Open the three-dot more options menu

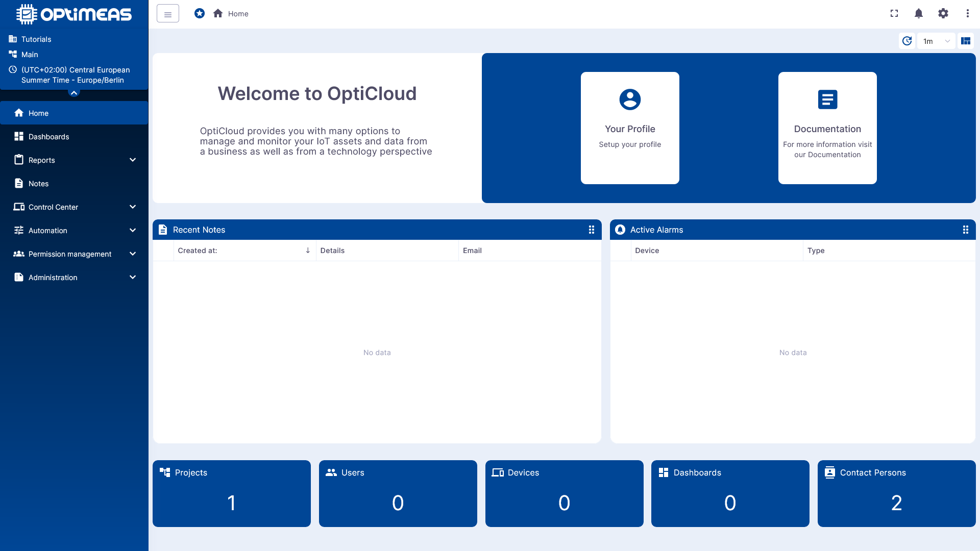(968, 13)
